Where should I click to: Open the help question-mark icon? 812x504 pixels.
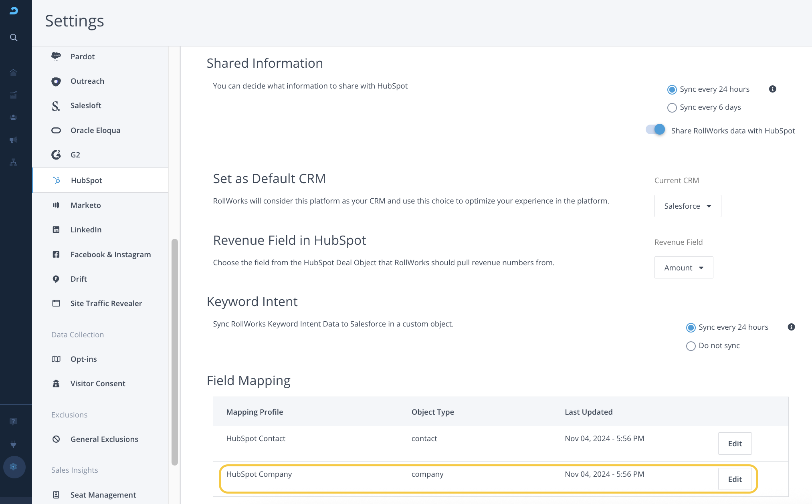point(13,421)
